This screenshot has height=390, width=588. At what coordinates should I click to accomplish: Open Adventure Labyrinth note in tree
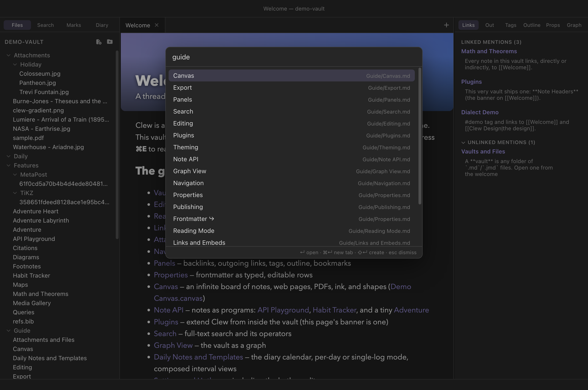tap(41, 220)
